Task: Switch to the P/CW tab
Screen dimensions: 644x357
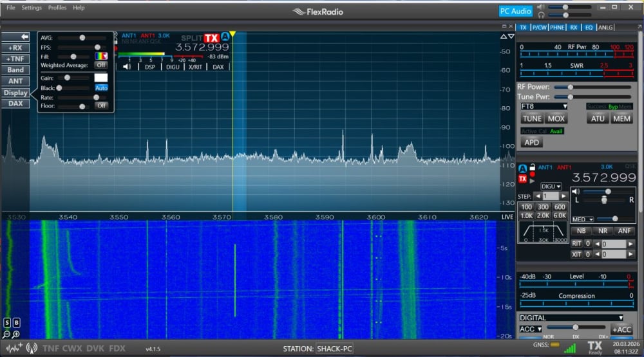Action: [x=539, y=28]
